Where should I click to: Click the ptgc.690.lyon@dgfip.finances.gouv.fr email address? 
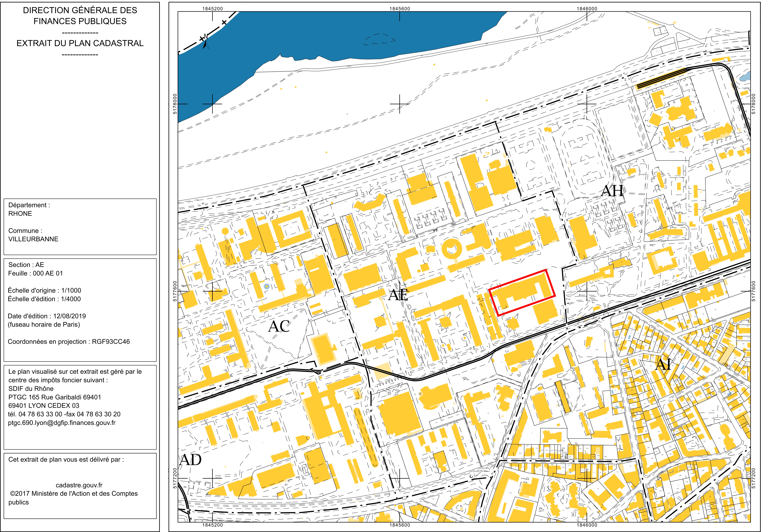point(62,423)
